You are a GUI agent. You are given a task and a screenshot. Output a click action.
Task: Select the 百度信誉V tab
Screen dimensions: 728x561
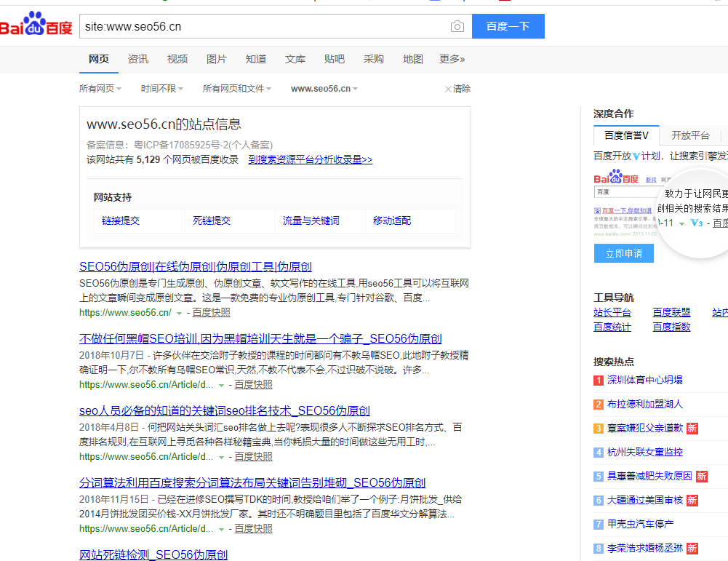click(x=626, y=135)
